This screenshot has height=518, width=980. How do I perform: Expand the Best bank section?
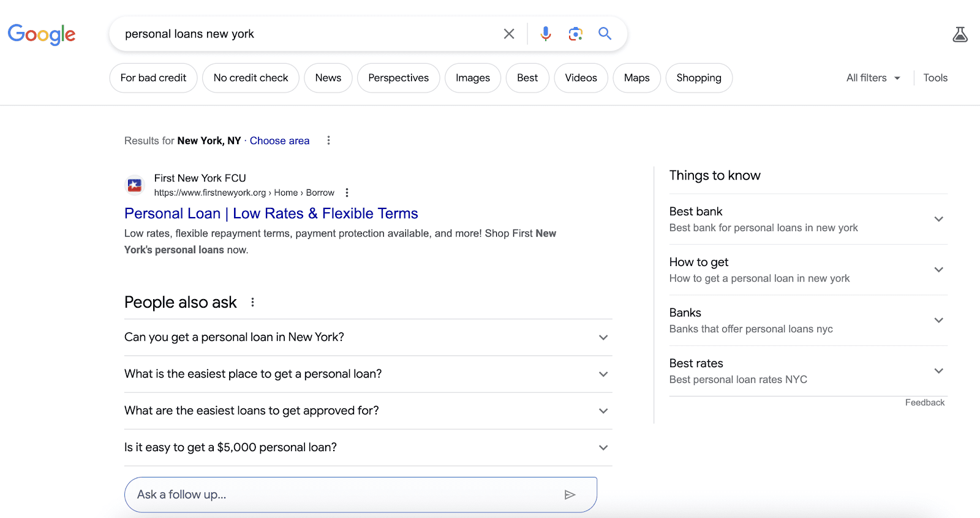(809, 219)
